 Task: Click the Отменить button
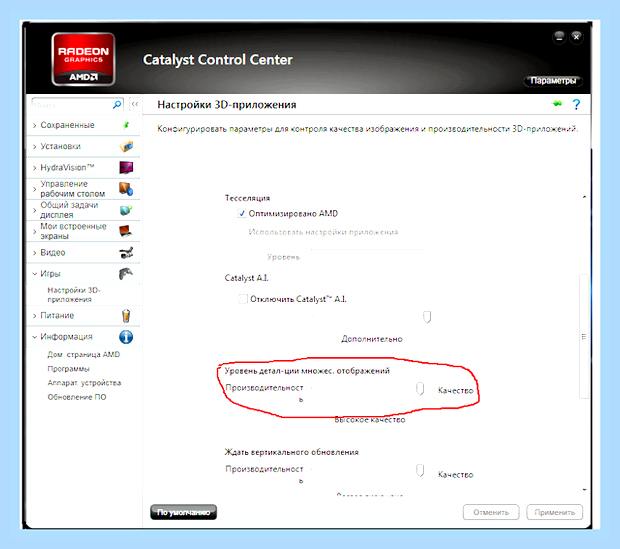(x=491, y=512)
